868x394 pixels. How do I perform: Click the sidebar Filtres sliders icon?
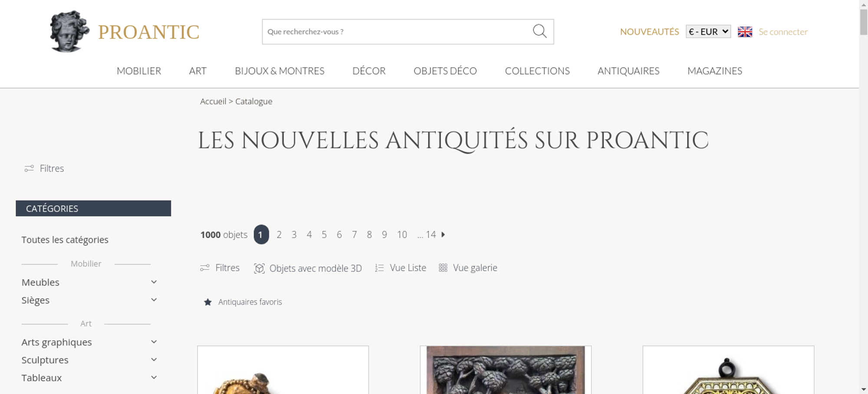(29, 168)
